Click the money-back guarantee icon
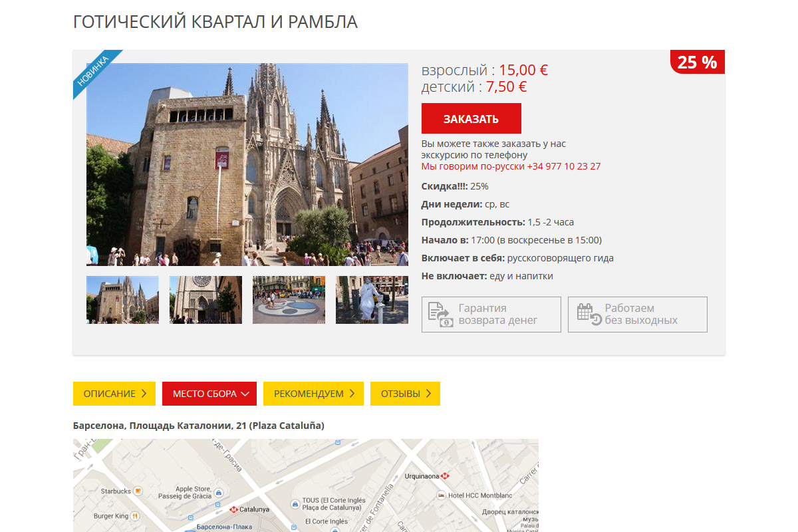Image resolution: width=798 pixels, height=532 pixels. (x=440, y=315)
